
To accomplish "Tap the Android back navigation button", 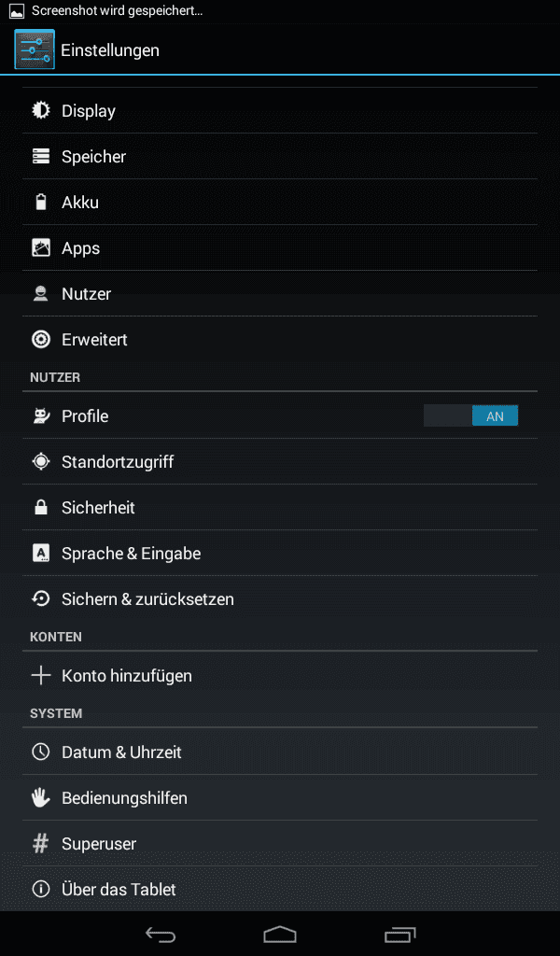I will pyautogui.click(x=161, y=934).
